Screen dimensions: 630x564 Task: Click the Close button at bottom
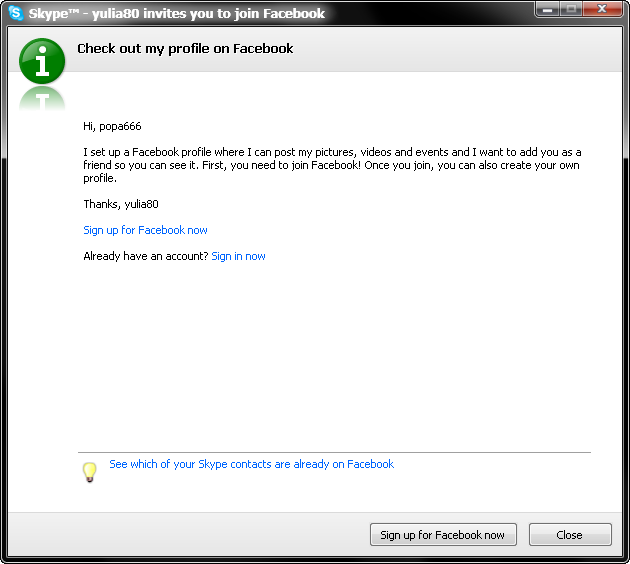click(570, 535)
